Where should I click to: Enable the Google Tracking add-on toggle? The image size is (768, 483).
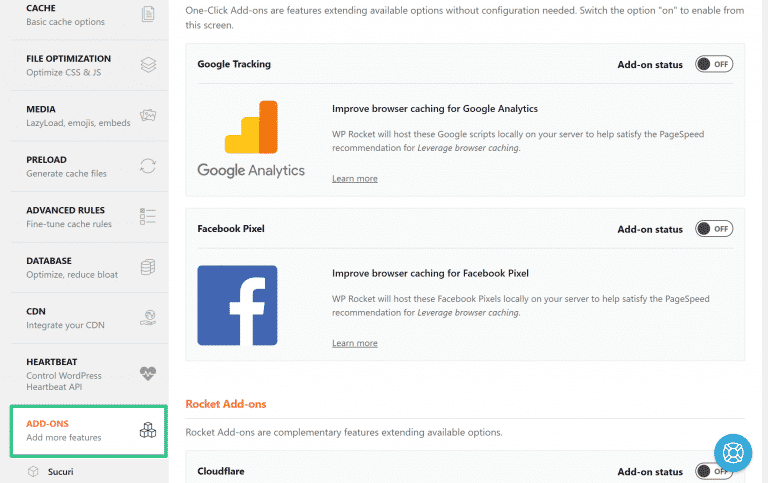coord(714,64)
